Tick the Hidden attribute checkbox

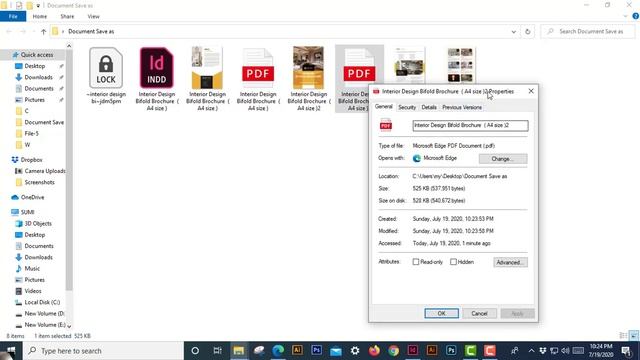click(x=453, y=262)
